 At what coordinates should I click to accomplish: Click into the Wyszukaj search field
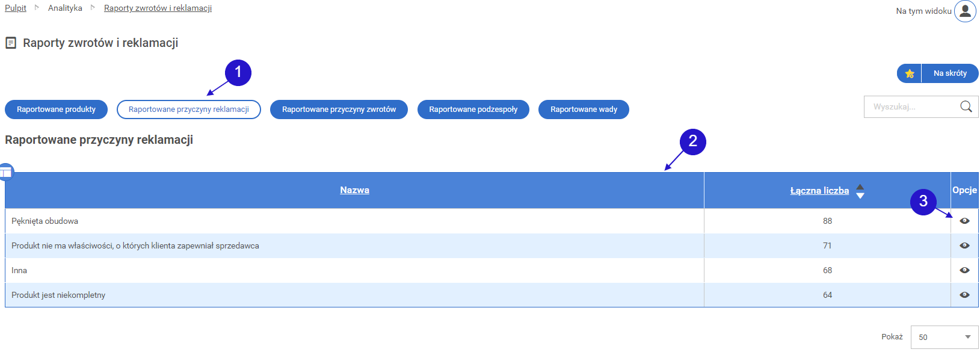pos(911,106)
